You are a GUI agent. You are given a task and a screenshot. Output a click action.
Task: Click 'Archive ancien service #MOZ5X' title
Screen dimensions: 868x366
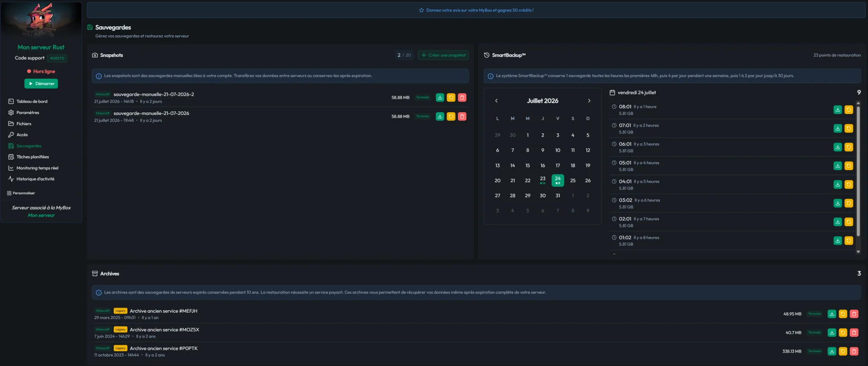(x=165, y=330)
